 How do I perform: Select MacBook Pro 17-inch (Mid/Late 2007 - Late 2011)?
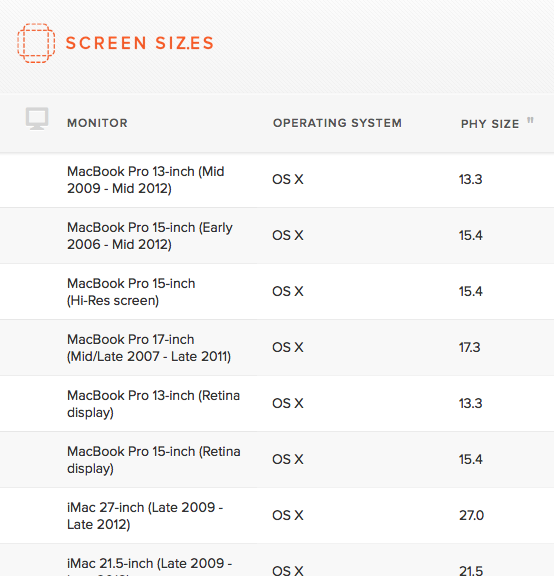(x=149, y=348)
